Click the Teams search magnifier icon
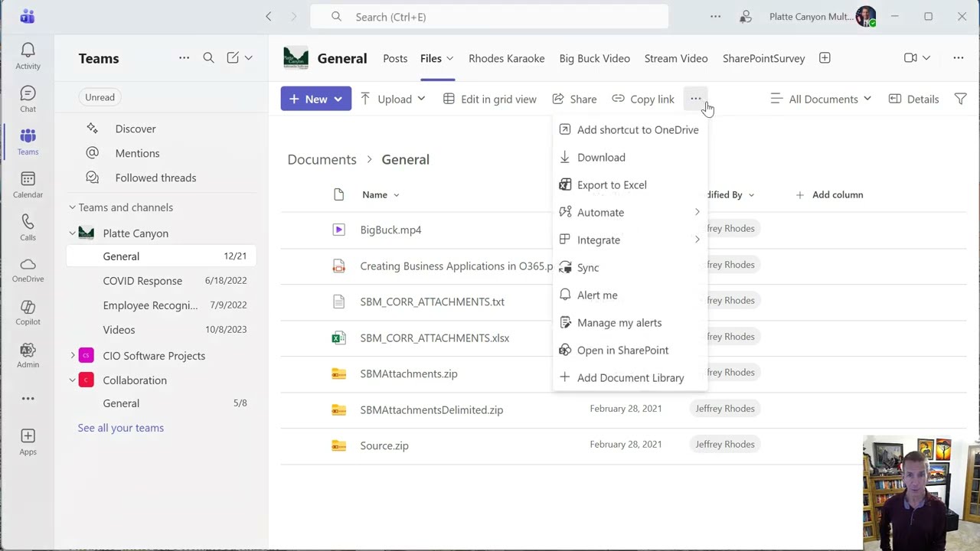This screenshot has width=980, height=551. (208, 57)
